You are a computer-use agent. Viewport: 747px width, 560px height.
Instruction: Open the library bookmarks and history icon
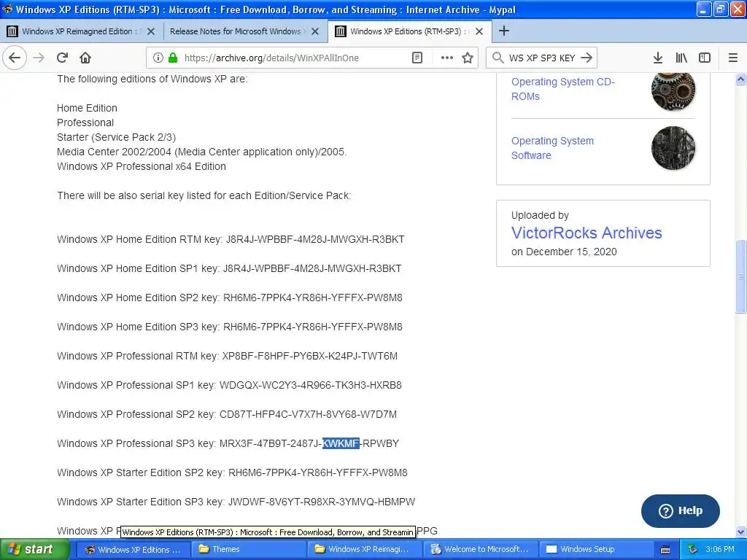(x=681, y=58)
